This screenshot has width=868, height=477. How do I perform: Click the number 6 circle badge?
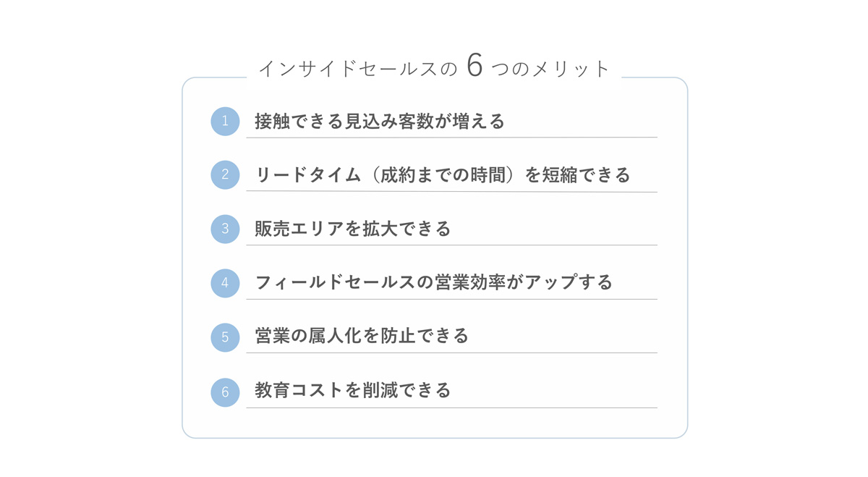(x=225, y=392)
